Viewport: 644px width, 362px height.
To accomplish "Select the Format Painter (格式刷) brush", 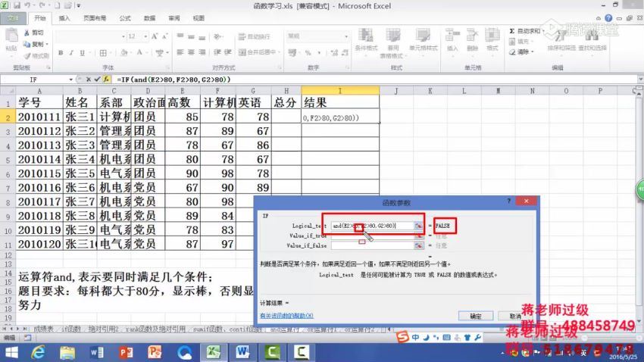I will [27, 55].
